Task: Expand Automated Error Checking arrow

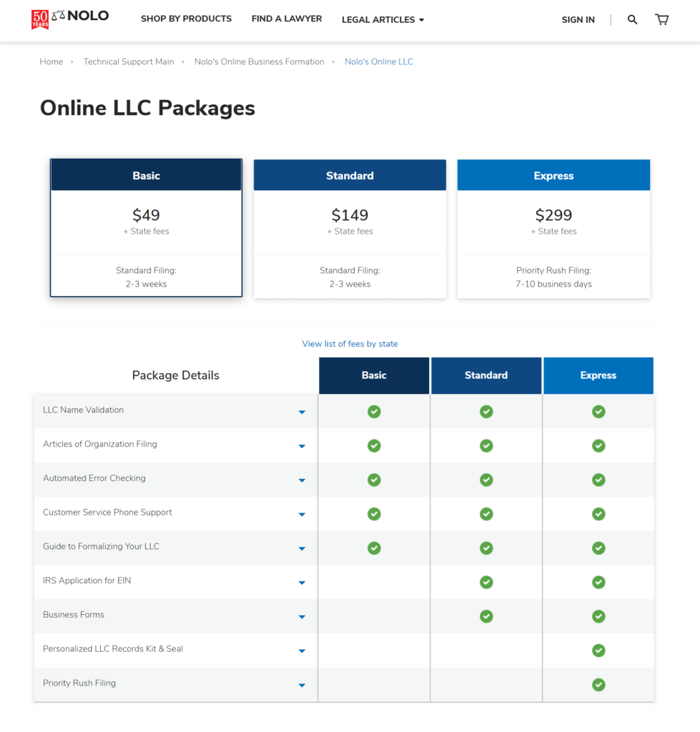Action: click(302, 480)
